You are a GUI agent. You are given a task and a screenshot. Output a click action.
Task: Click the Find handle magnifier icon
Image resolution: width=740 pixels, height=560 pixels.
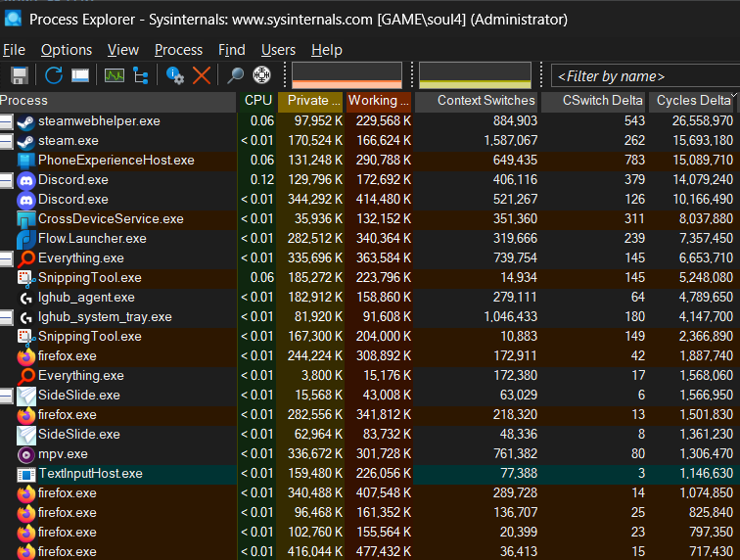[x=235, y=75]
